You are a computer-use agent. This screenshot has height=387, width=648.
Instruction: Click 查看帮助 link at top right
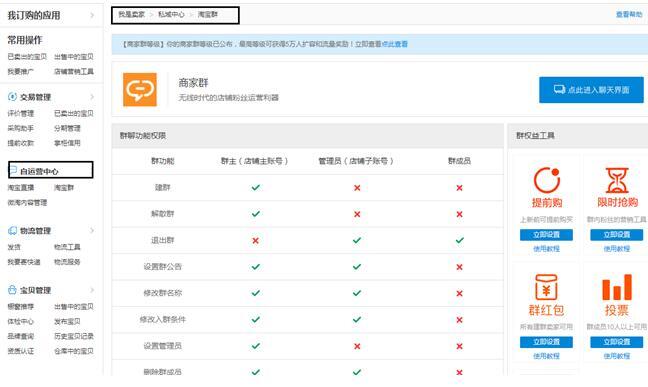point(629,14)
